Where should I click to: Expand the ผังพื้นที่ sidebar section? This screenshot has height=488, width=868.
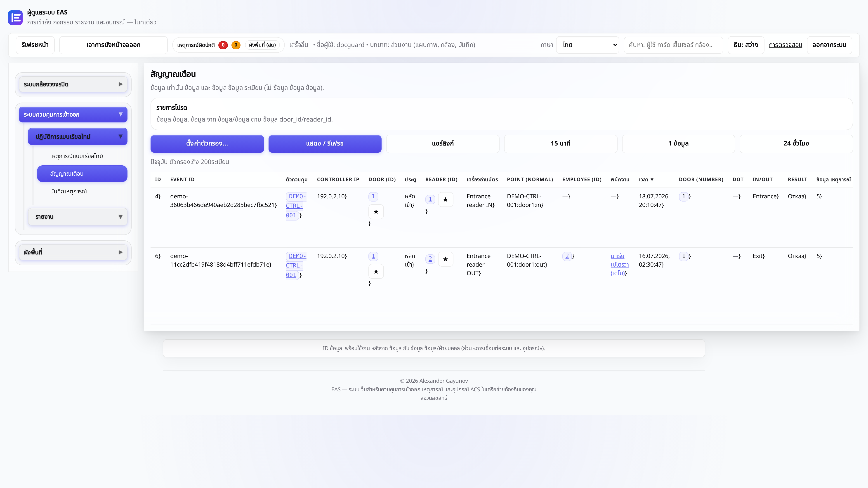coord(73,252)
